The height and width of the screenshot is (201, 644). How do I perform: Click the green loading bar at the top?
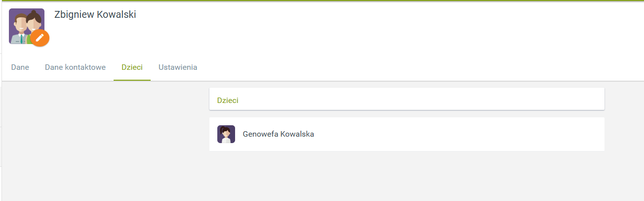click(x=322, y=0)
